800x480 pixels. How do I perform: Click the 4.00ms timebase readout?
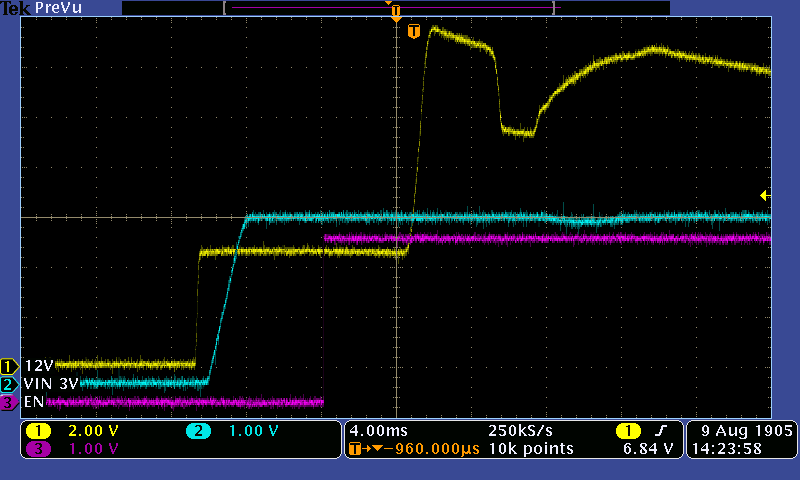pos(379,431)
